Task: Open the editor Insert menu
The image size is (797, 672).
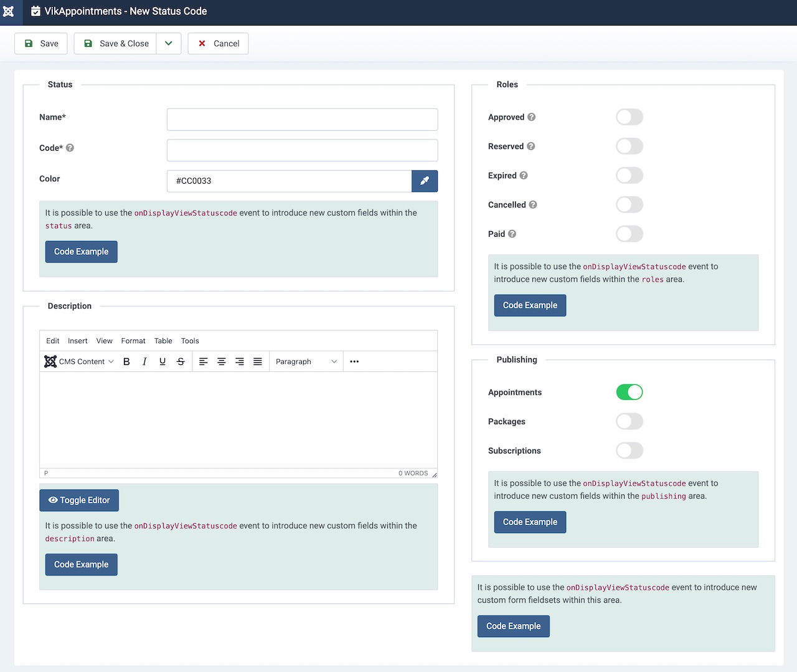Action: click(78, 341)
